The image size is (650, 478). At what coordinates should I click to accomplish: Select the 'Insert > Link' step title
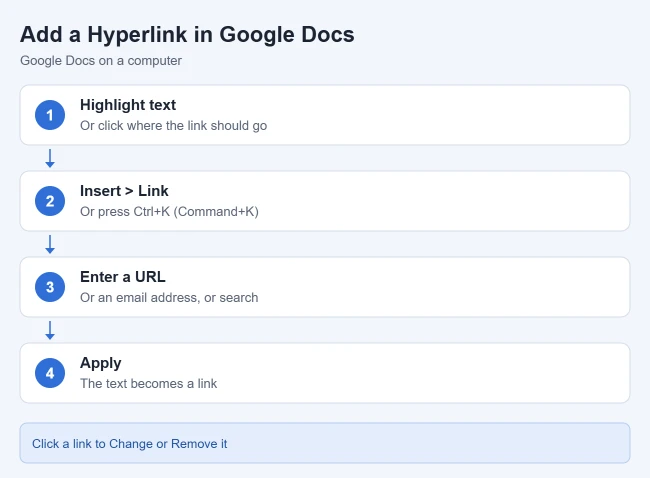124,191
